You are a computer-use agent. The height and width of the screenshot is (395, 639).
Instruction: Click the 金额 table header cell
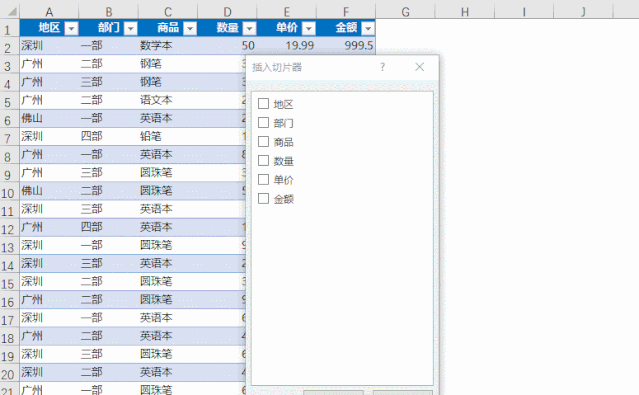click(x=346, y=28)
